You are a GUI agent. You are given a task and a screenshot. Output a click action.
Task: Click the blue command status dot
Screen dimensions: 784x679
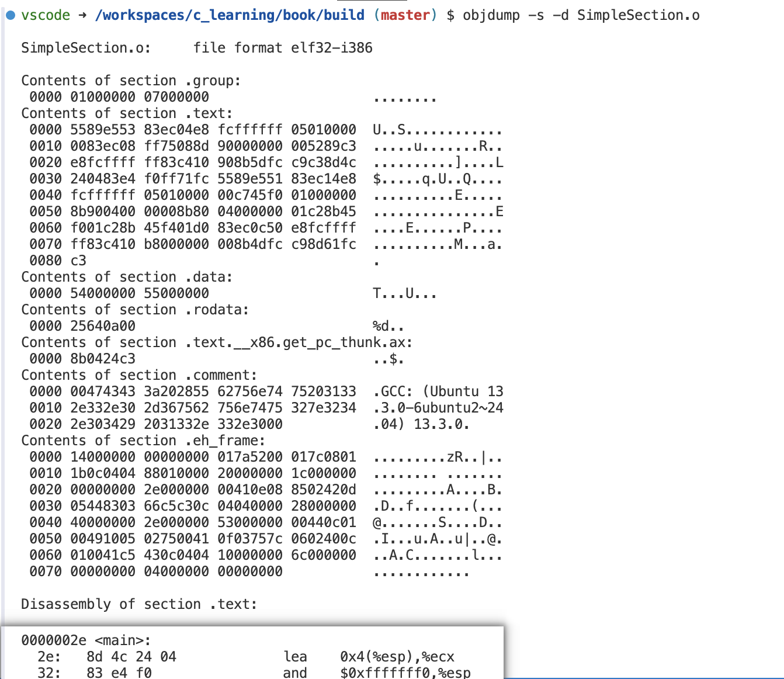pos(10,15)
